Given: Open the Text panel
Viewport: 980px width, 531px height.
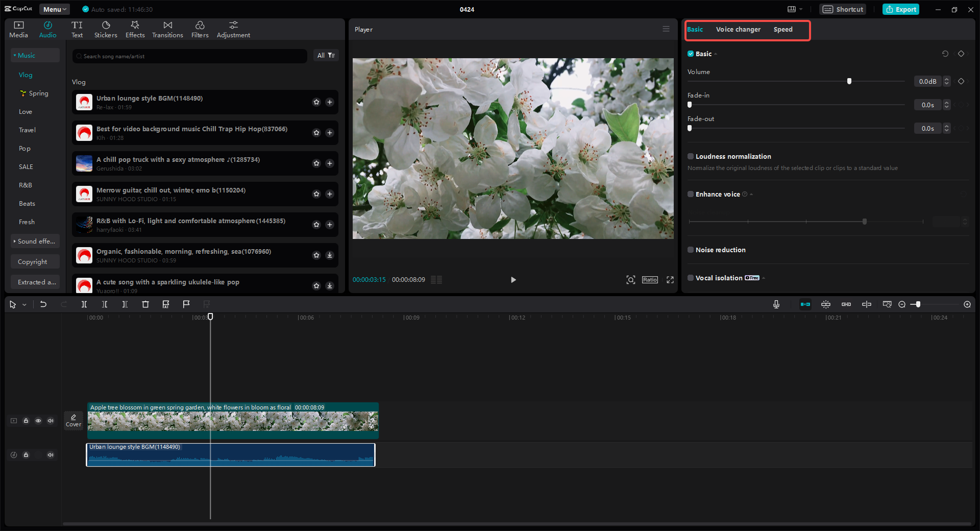Looking at the screenshot, I should 77,30.
